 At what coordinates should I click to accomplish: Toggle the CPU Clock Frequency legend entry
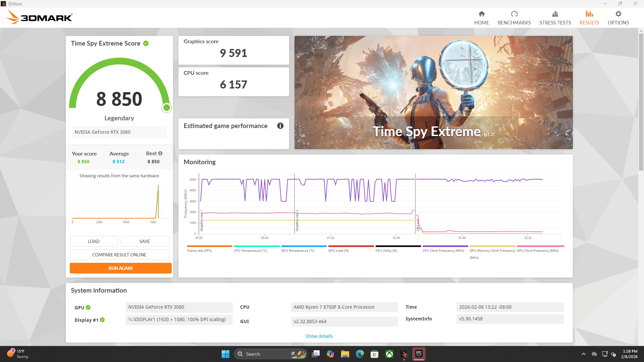pos(445,249)
